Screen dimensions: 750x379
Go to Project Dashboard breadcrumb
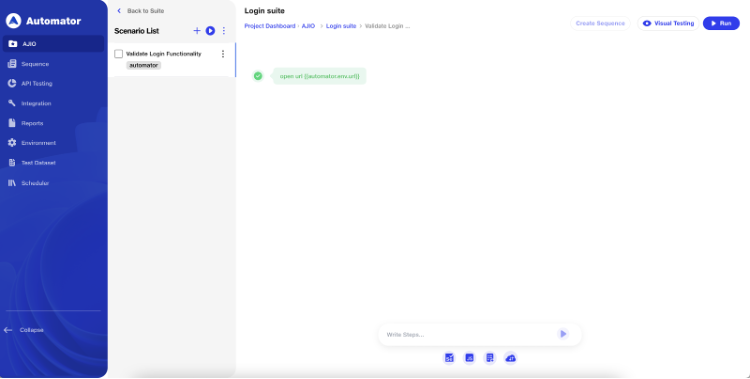pyautogui.click(x=270, y=26)
